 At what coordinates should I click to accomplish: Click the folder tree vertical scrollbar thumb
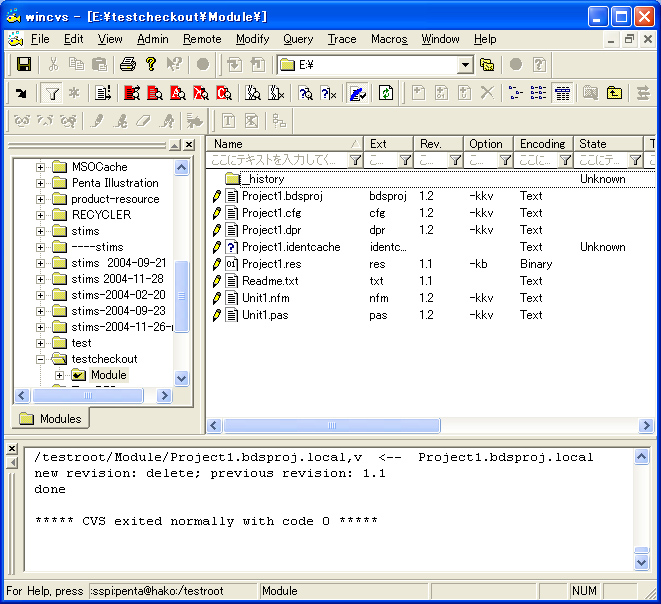(x=181, y=296)
